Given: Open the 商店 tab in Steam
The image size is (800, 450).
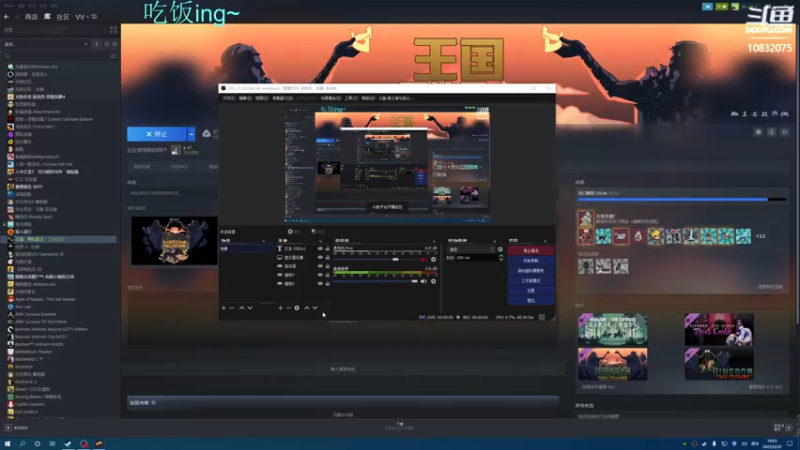Looking at the screenshot, I should (x=31, y=17).
